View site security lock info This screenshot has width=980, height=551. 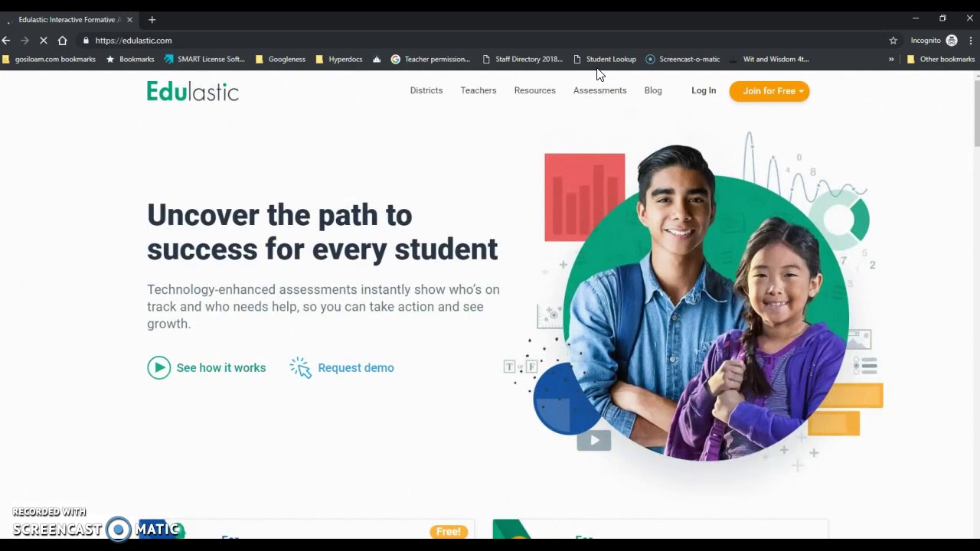click(x=86, y=41)
